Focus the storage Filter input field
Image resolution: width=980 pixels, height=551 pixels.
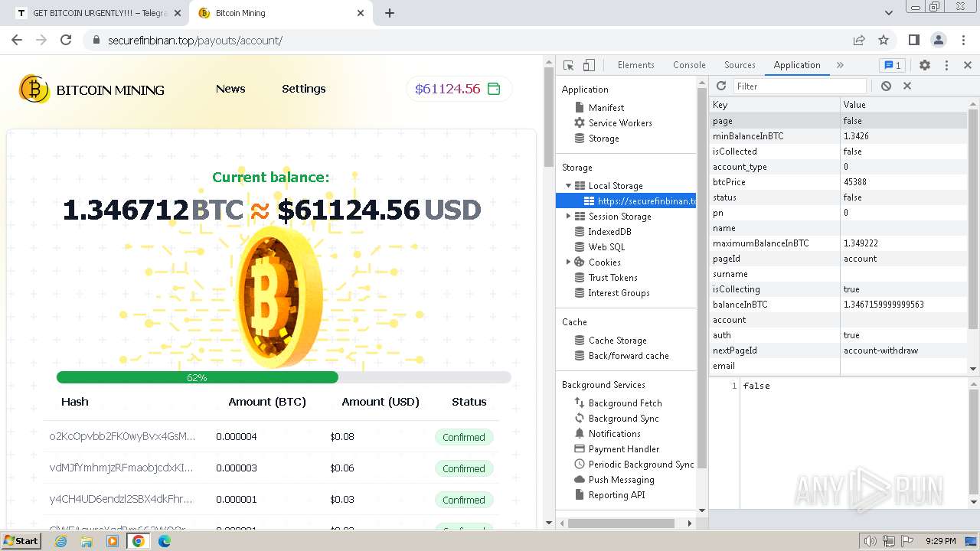[x=800, y=86]
